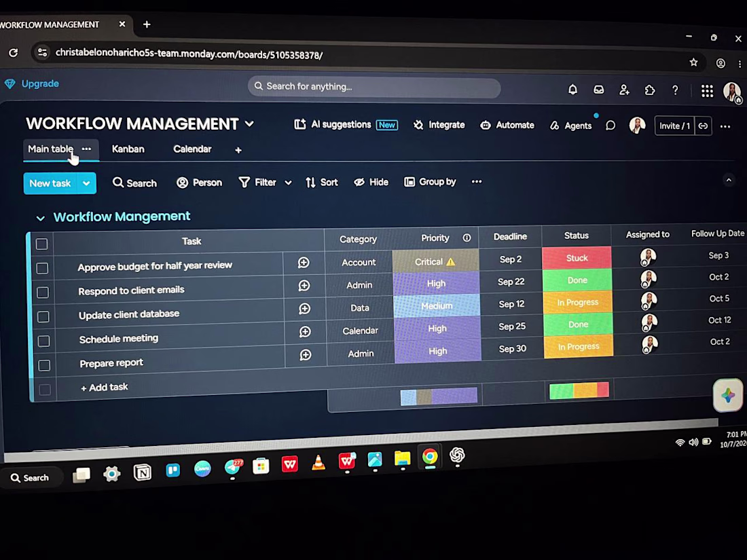Add update to Approve budget task
Screen dimensions: 747x560
click(x=304, y=263)
